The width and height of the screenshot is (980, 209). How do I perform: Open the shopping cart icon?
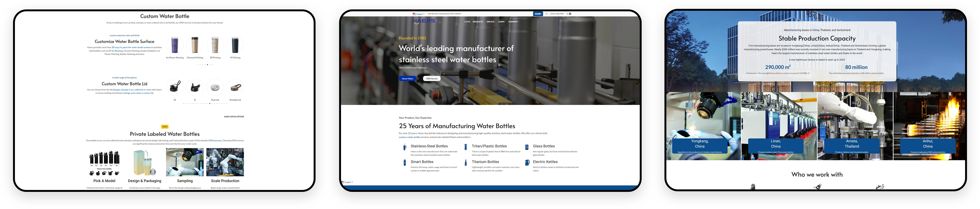click(x=567, y=14)
